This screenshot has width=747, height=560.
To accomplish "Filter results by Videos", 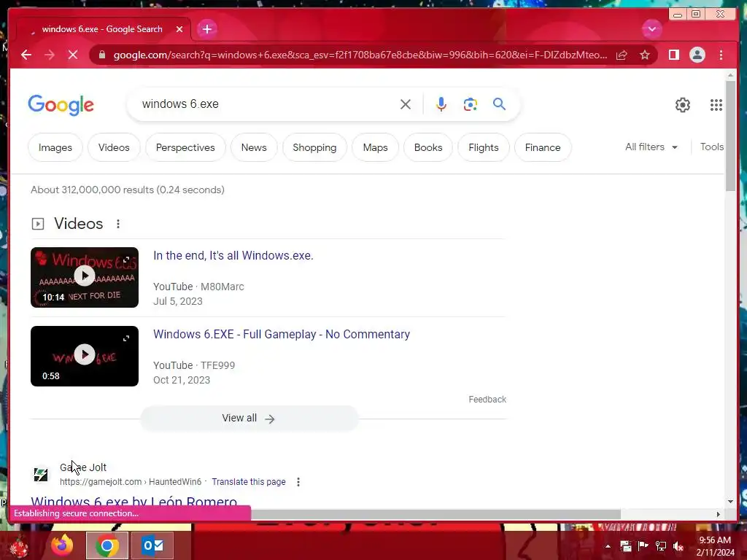I will point(114,147).
